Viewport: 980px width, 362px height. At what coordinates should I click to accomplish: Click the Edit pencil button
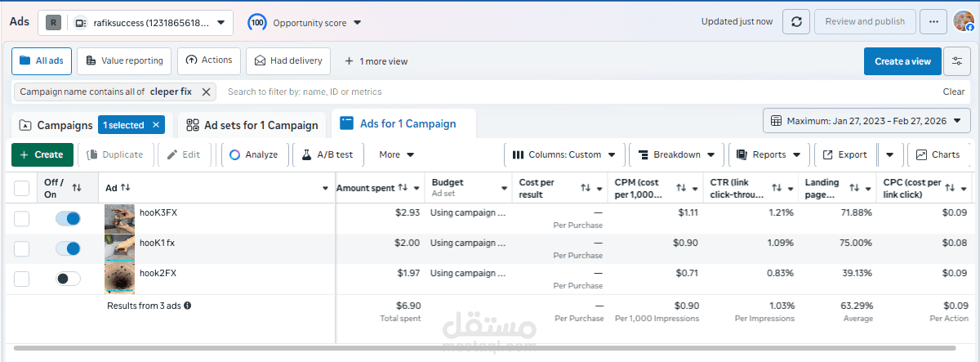(184, 154)
